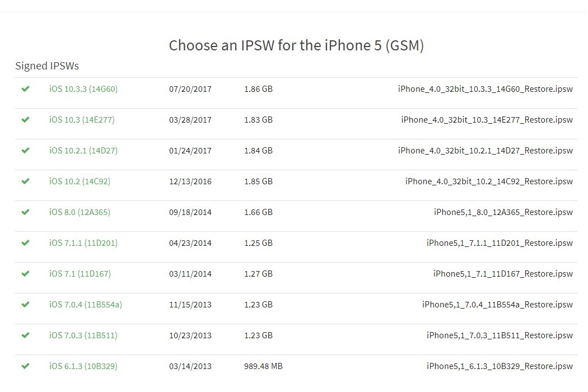This screenshot has width=588, height=392.
Task: Click the signed indicator for iOS 8.0
Action: 25,212
